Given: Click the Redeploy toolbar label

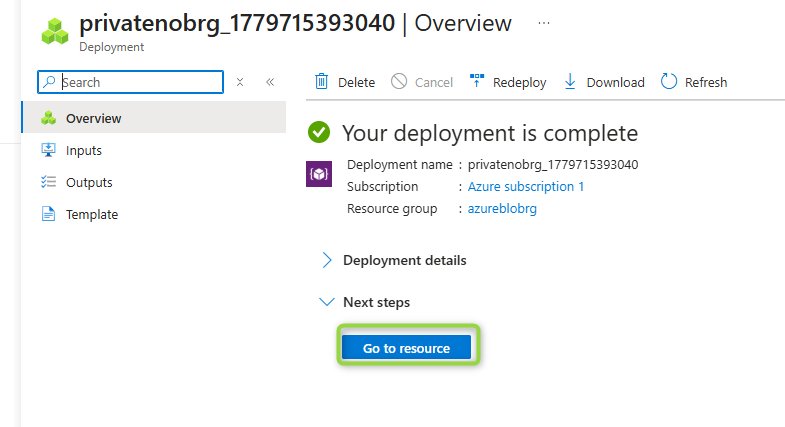Looking at the screenshot, I should 519,83.
